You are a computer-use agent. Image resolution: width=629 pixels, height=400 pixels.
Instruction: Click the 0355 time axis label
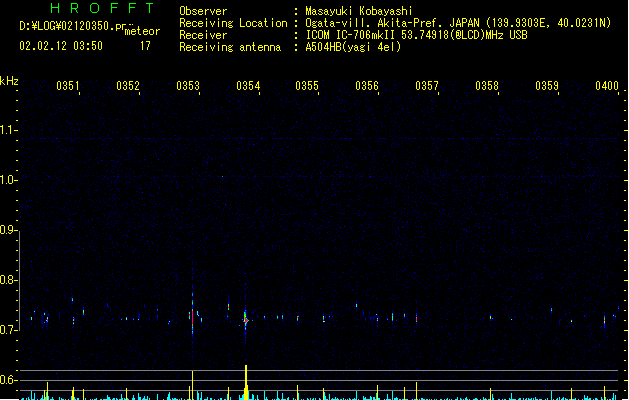tap(307, 85)
